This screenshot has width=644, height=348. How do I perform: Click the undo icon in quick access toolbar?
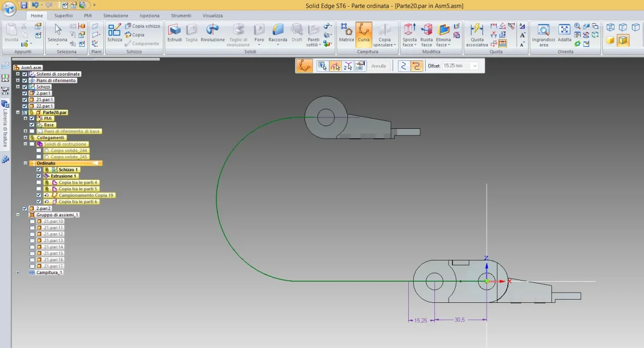click(x=35, y=5)
